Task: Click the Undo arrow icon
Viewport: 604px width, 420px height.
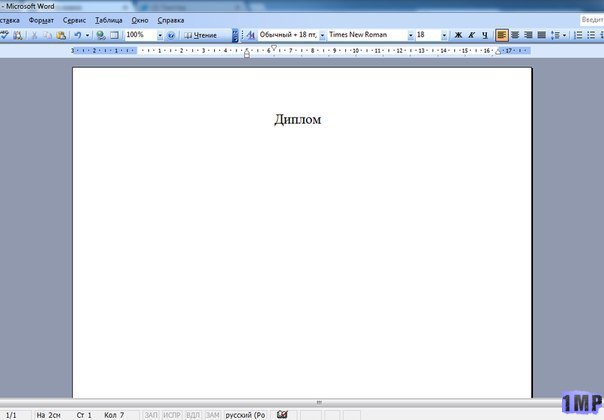Action: pyautogui.click(x=77, y=35)
